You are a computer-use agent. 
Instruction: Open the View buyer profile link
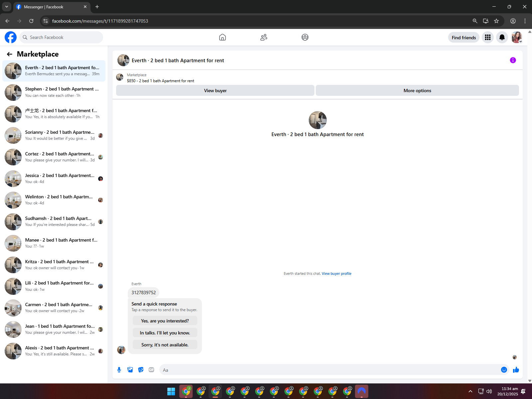pos(336,274)
